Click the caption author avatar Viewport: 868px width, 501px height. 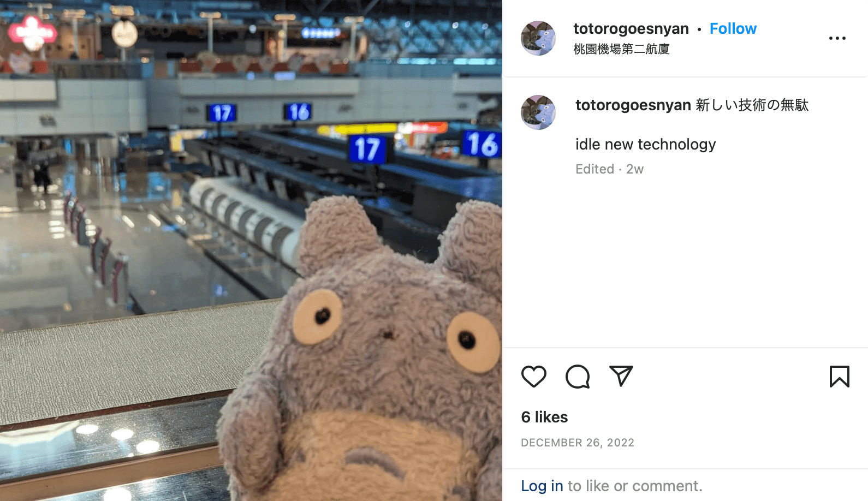click(538, 112)
